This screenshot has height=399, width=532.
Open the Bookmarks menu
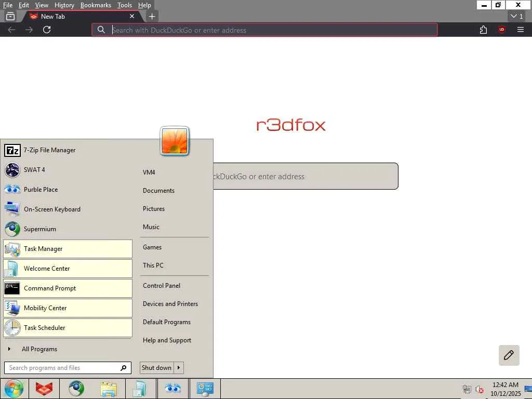[96, 5]
